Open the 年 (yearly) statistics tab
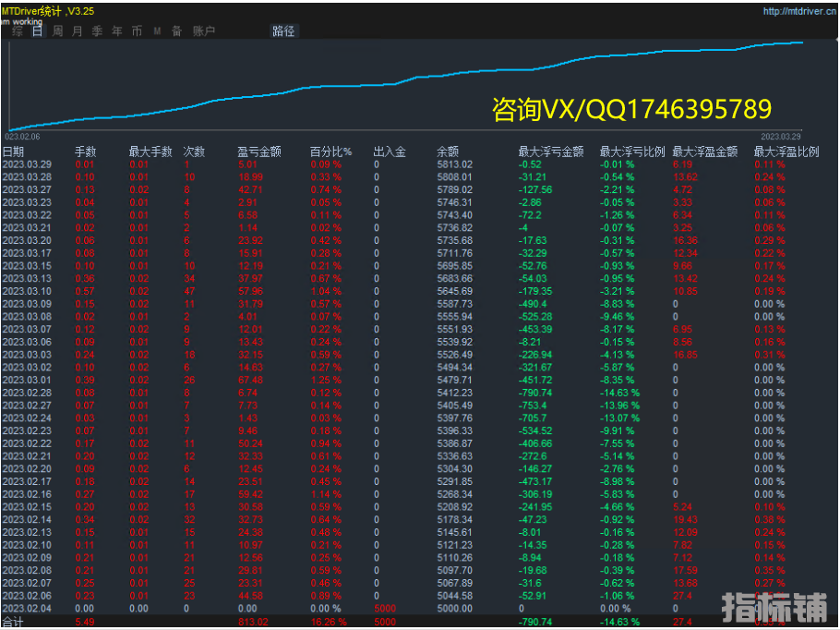 [x=116, y=31]
